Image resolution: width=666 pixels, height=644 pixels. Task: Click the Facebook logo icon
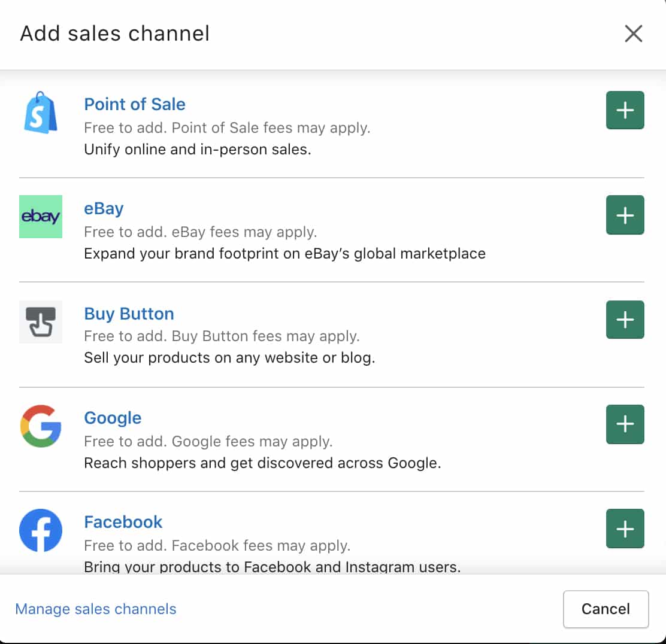coord(41,530)
